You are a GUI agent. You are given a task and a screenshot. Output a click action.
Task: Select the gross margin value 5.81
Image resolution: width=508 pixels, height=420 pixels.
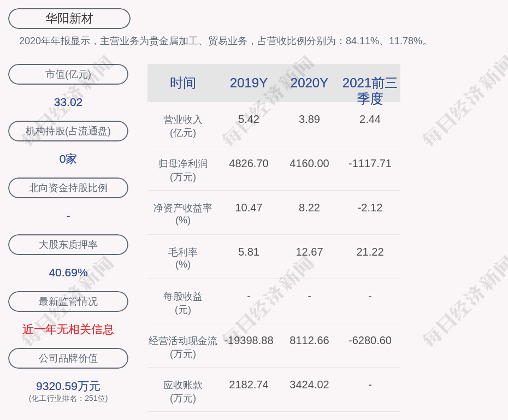click(249, 252)
